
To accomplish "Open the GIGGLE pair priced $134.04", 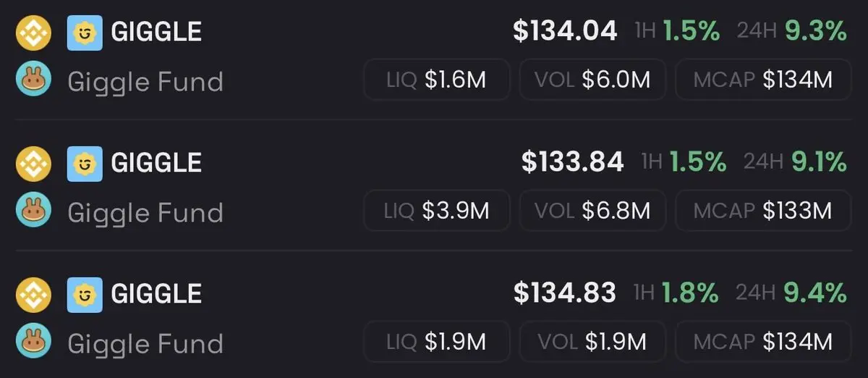I will coord(434,56).
